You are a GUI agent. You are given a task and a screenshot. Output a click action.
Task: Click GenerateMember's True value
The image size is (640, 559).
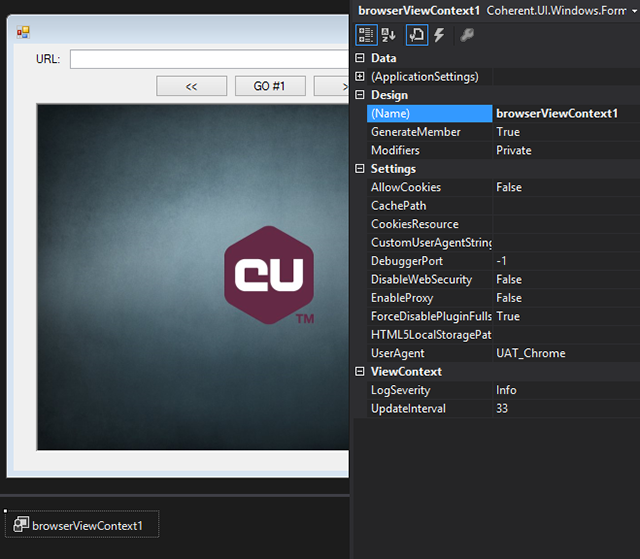click(x=567, y=132)
